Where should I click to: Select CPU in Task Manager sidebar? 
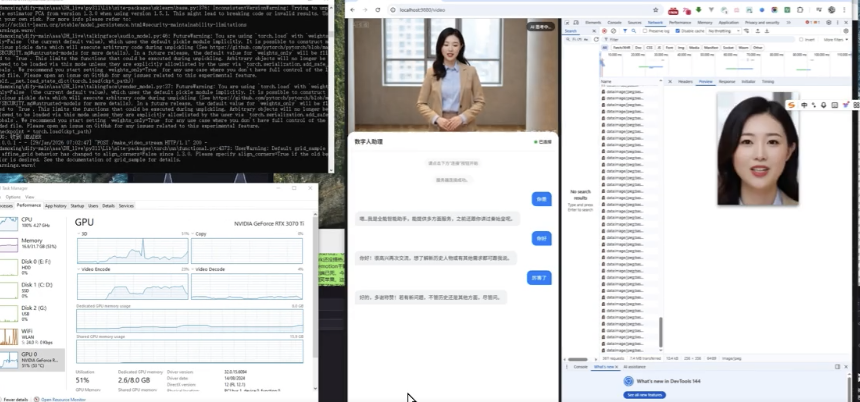click(32, 222)
